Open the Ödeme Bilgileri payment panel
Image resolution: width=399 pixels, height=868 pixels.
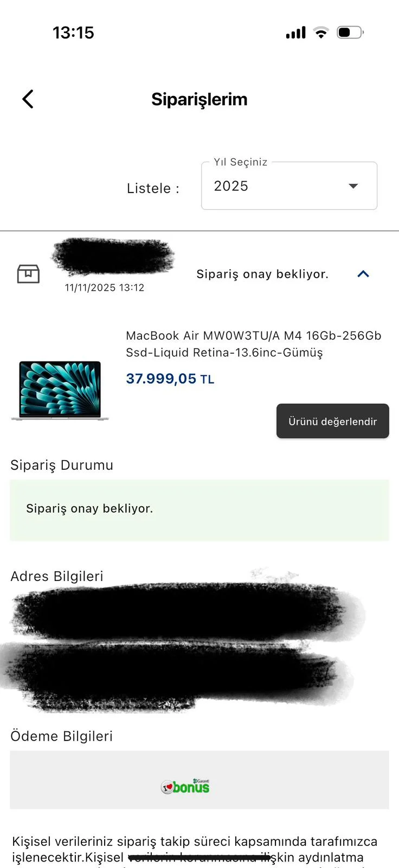click(x=200, y=780)
